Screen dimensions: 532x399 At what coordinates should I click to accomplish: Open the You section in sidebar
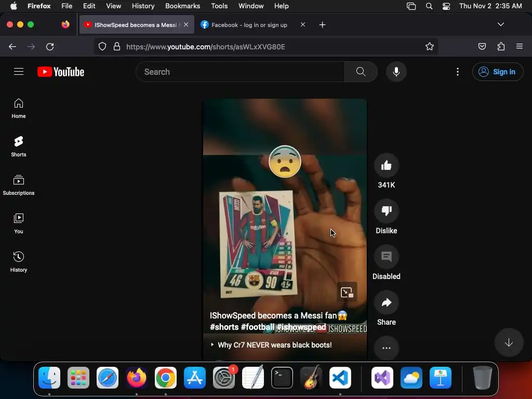click(x=19, y=223)
